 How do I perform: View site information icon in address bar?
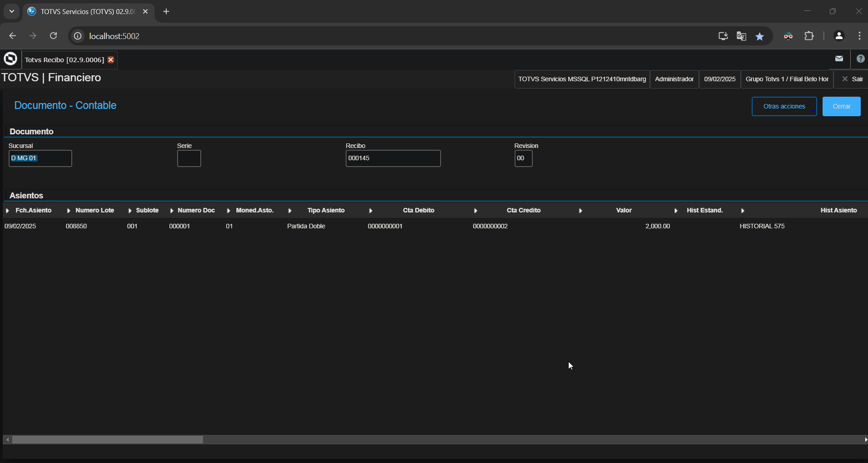pyautogui.click(x=78, y=36)
